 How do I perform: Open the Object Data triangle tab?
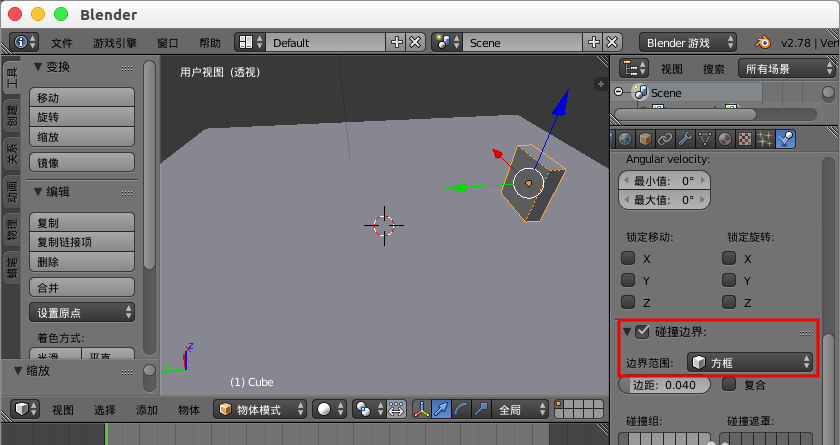[x=704, y=139]
